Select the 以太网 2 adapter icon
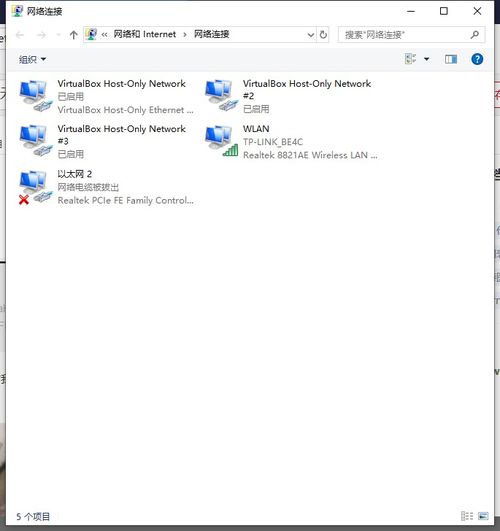This screenshot has width=500, height=531. click(x=36, y=187)
